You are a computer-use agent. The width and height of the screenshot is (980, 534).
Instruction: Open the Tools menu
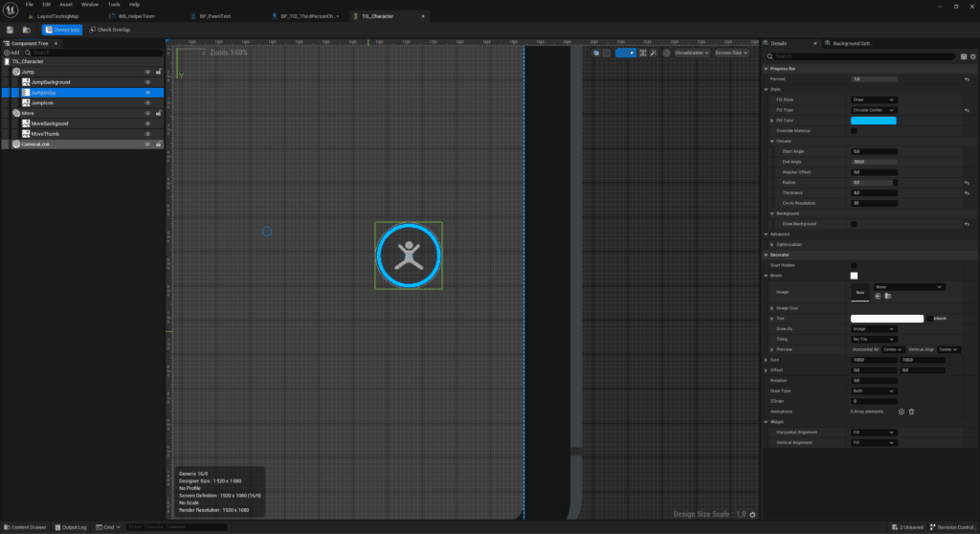(x=113, y=5)
